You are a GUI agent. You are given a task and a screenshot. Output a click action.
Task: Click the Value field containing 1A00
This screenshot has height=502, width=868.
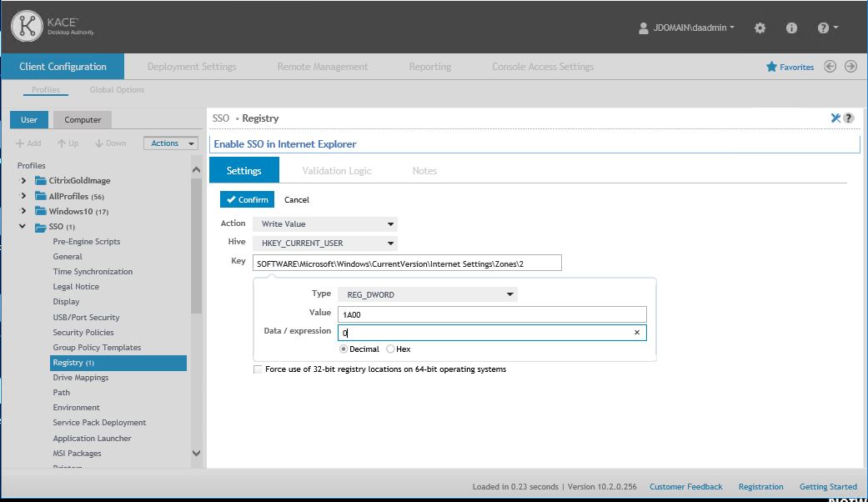pyautogui.click(x=492, y=314)
